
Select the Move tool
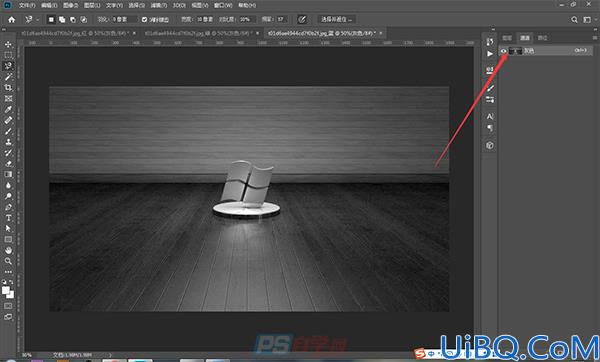tap(8, 44)
